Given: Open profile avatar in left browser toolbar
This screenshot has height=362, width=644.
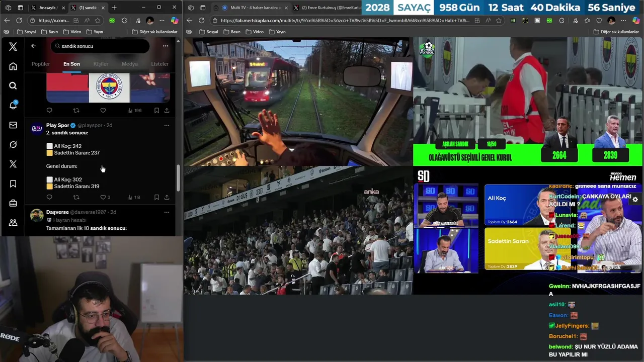Looking at the screenshot, I should (150, 21).
